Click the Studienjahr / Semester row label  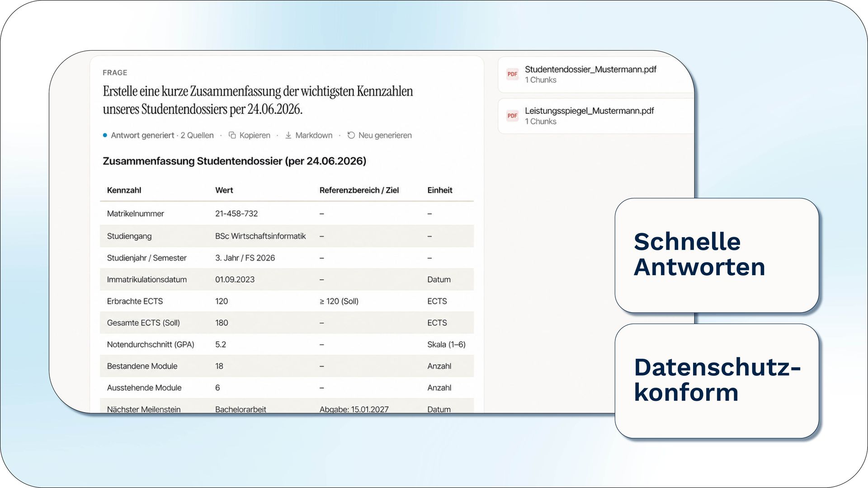[x=146, y=258]
